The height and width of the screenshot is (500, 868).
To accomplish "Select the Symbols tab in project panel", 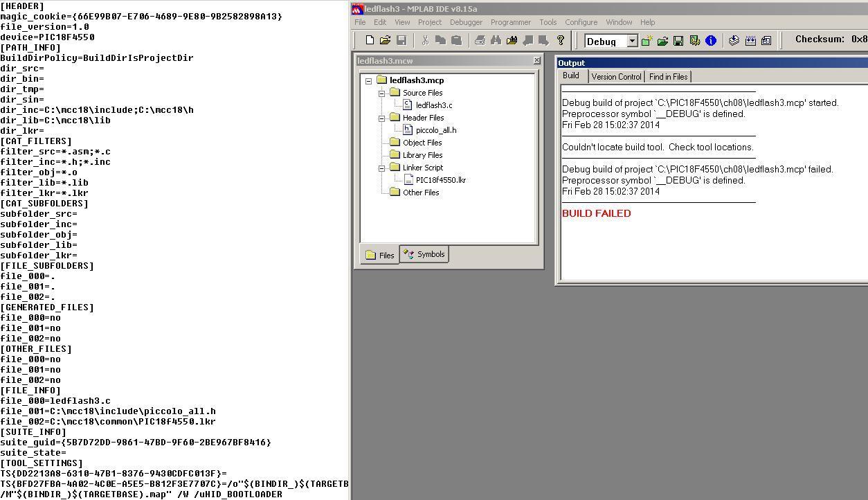I will (424, 254).
